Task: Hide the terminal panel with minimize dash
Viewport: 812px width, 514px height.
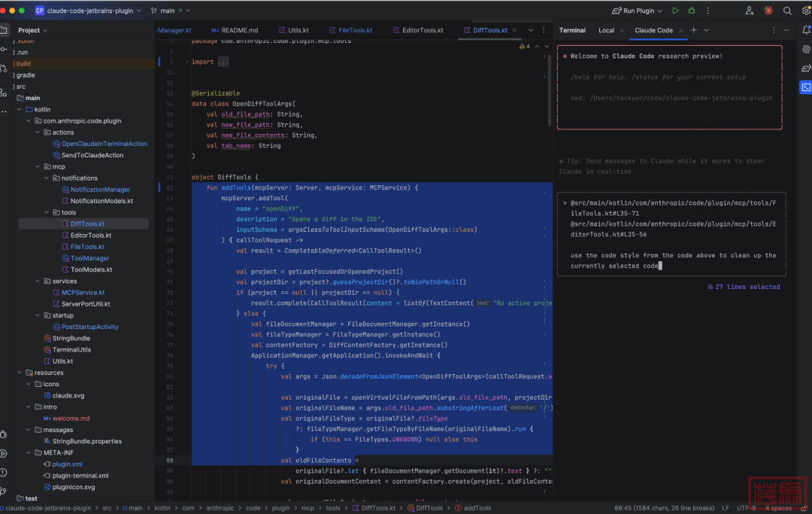Action: click(x=786, y=30)
